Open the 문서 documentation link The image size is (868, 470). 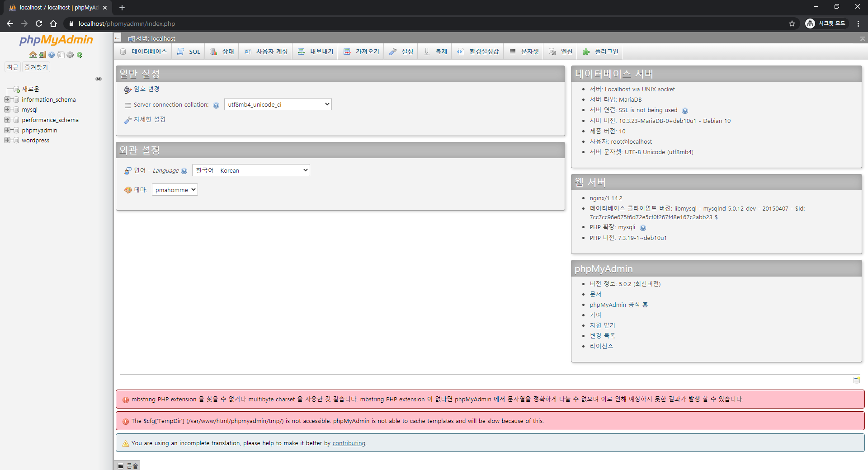click(x=595, y=294)
